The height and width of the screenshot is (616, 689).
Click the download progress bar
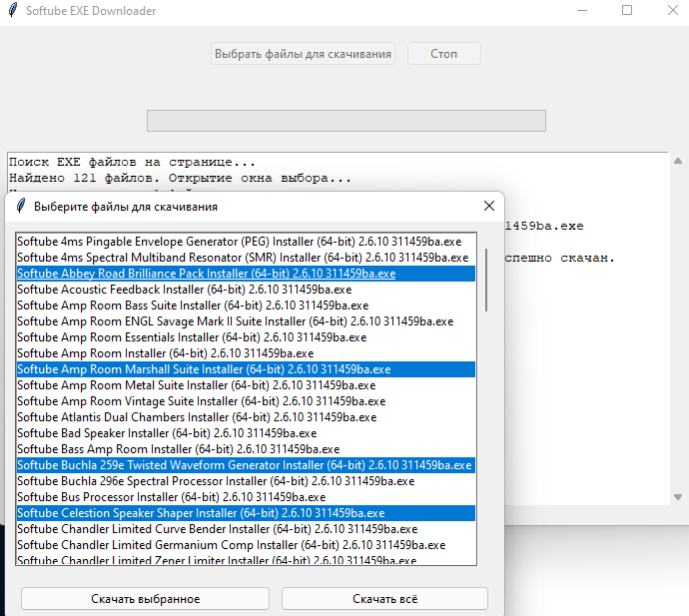pos(346,121)
